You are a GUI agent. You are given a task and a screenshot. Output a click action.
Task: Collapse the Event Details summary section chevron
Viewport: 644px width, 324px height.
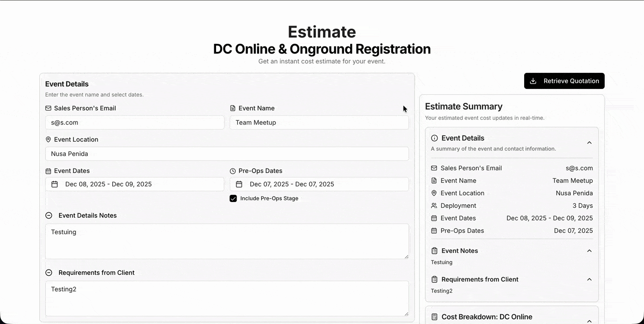coord(589,143)
